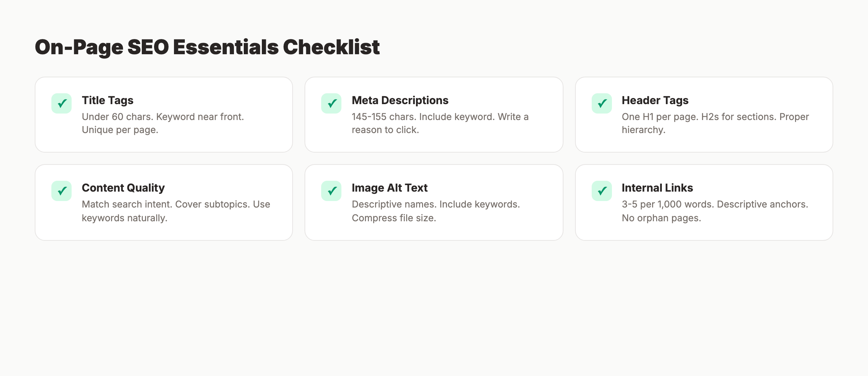Click the Header Tags description text
868x376 pixels.
tap(715, 123)
